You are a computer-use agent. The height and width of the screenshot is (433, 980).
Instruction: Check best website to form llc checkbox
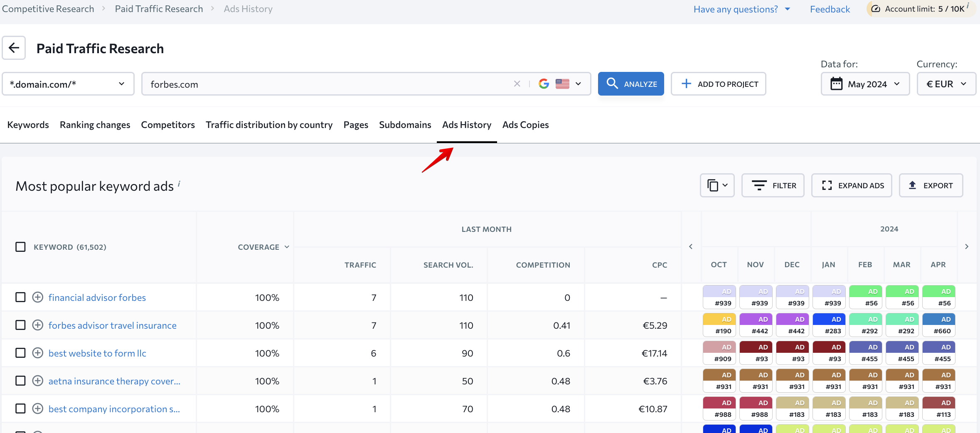click(x=20, y=353)
